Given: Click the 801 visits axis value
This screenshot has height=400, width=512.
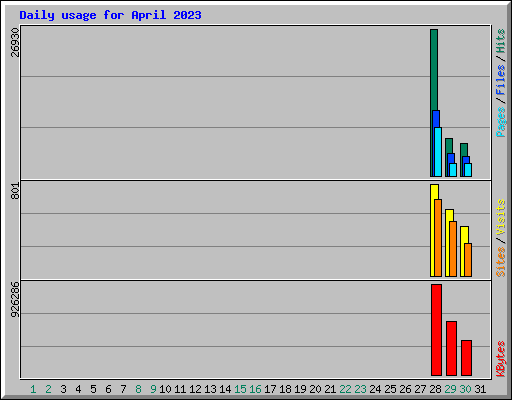Looking at the screenshot, I should pyautogui.click(x=15, y=191).
